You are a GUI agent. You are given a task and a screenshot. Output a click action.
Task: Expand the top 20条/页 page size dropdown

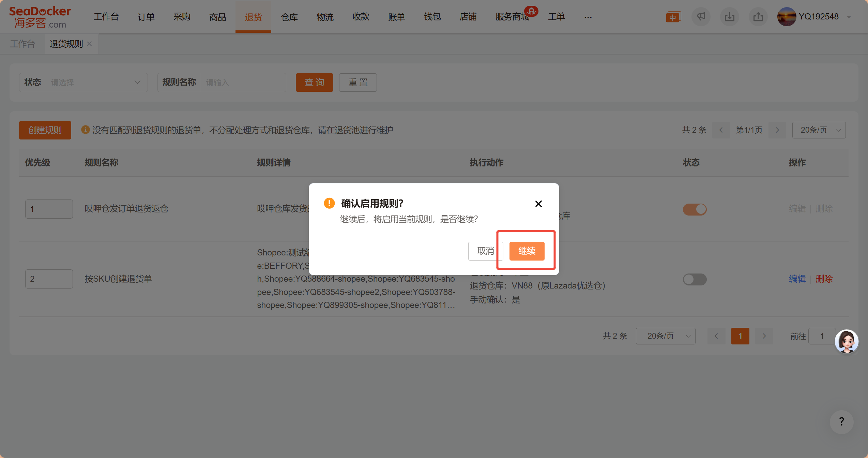pos(819,130)
